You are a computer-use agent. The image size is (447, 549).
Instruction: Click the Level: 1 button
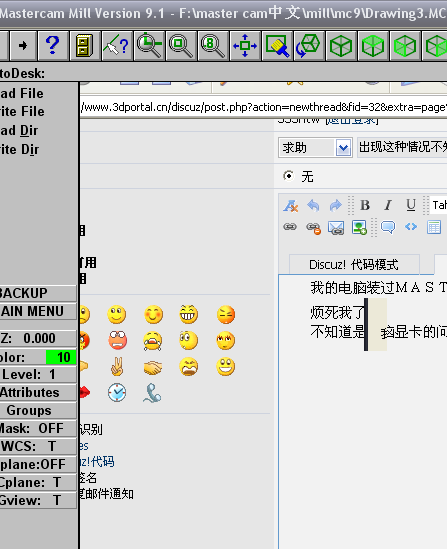[37, 375]
